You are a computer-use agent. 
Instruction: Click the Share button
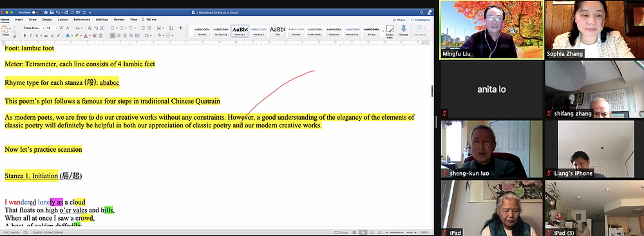click(399, 20)
